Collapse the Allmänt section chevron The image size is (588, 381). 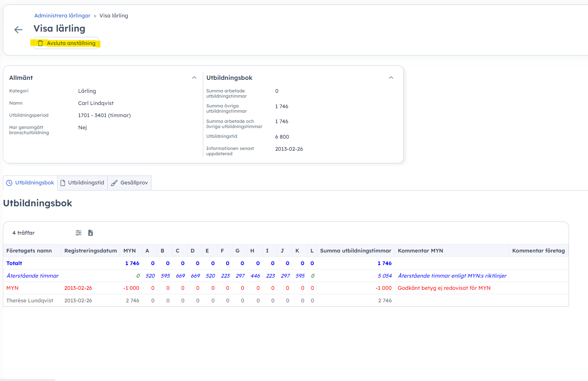[194, 78]
